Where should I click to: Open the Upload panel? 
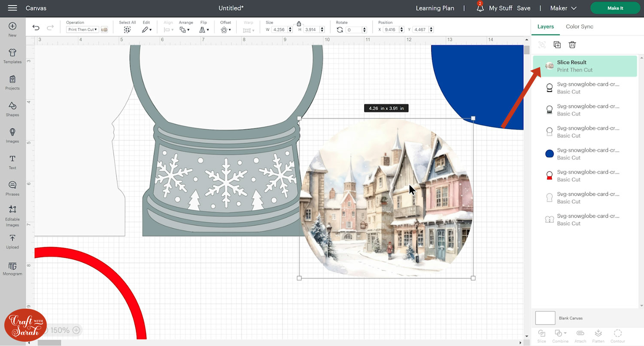point(12,241)
